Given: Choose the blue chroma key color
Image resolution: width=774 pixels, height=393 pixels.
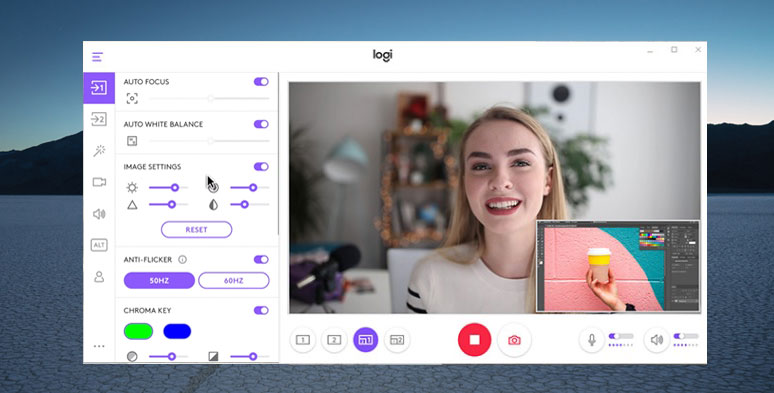Looking at the screenshot, I should click(x=177, y=331).
